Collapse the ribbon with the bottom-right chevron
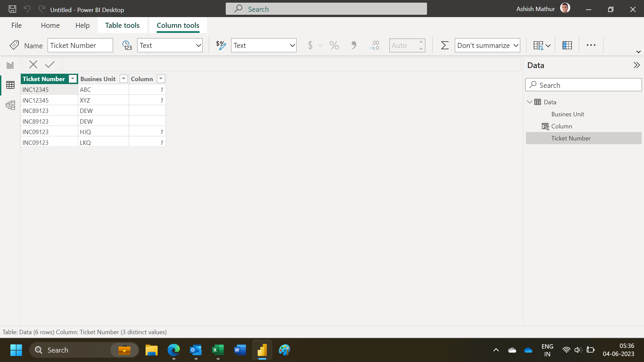This screenshot has height=362, width=644. click(x=638, y=52)
